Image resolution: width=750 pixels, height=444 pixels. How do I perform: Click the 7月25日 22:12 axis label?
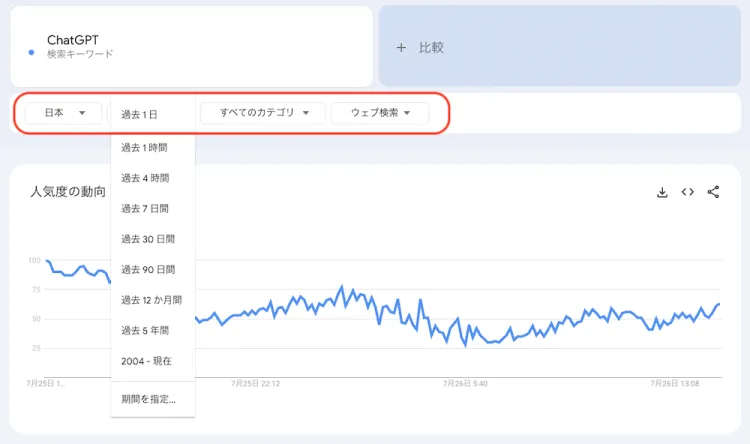[255, 384]
